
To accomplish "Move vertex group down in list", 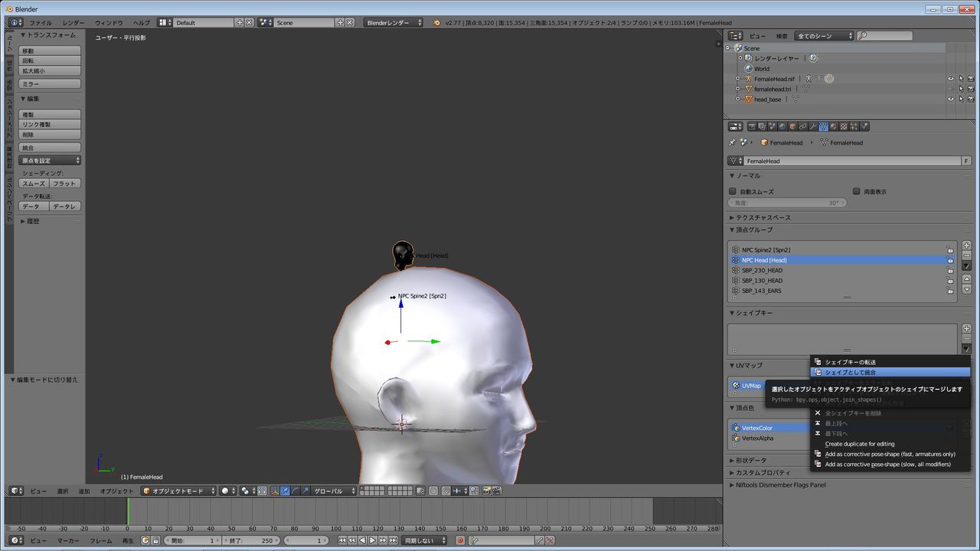I will [x=966, y=289].
